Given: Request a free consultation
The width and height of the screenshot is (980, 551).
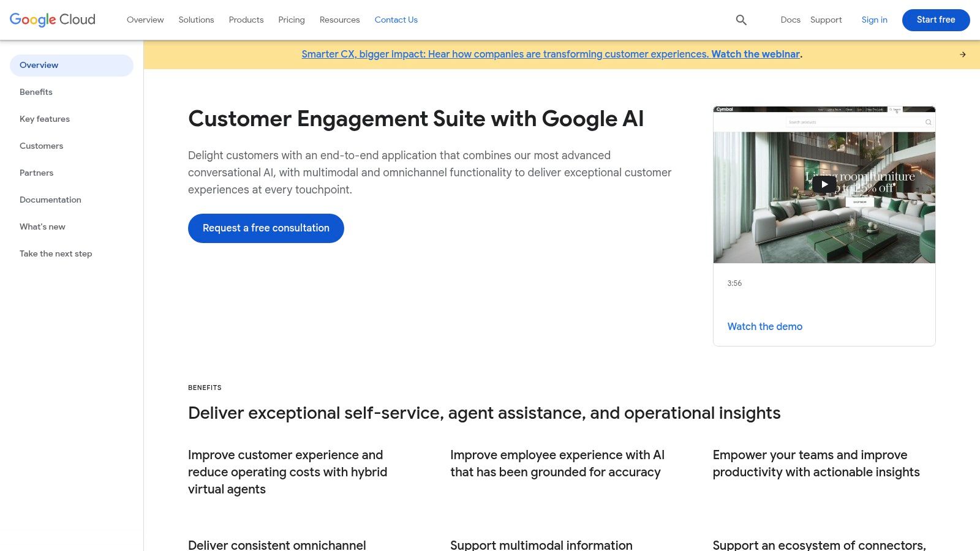Looking at the screenshot, I should [x=265, y=228].
